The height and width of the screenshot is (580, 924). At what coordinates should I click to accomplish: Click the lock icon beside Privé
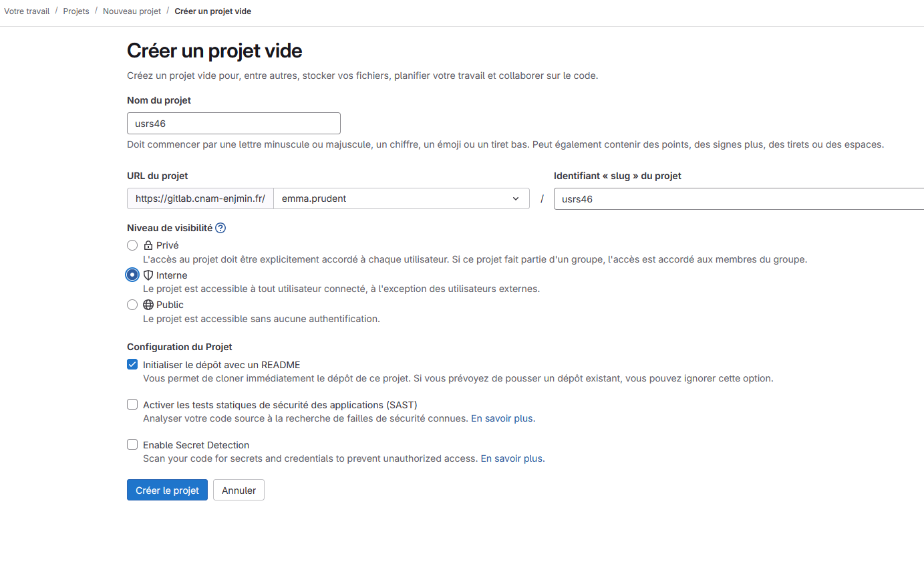[148, 245]
